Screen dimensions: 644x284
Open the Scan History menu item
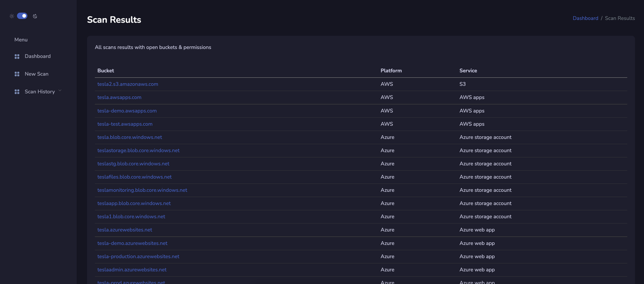[40, 92]
